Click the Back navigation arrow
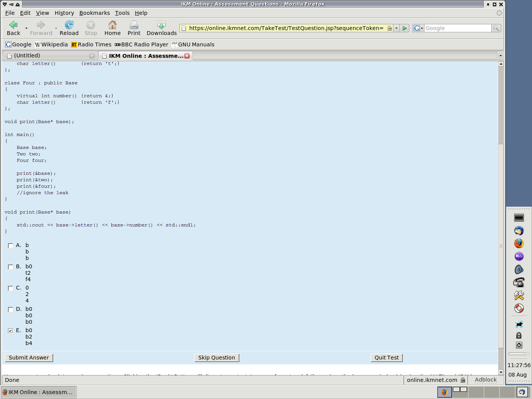The image size is (532, 399). 13,25
